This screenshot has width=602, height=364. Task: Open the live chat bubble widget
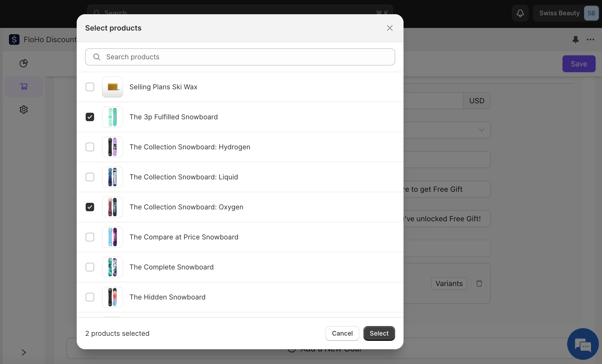click(583, 344)
